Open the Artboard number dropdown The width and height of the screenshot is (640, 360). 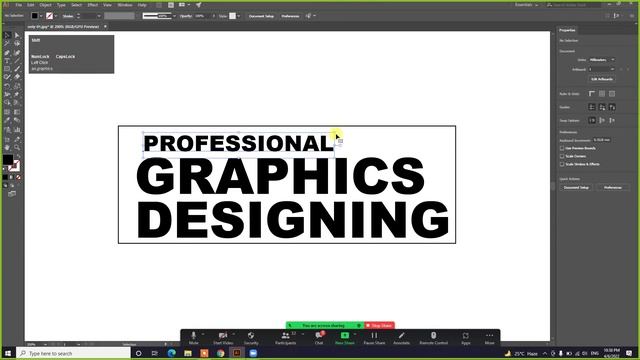pos(601,69)
